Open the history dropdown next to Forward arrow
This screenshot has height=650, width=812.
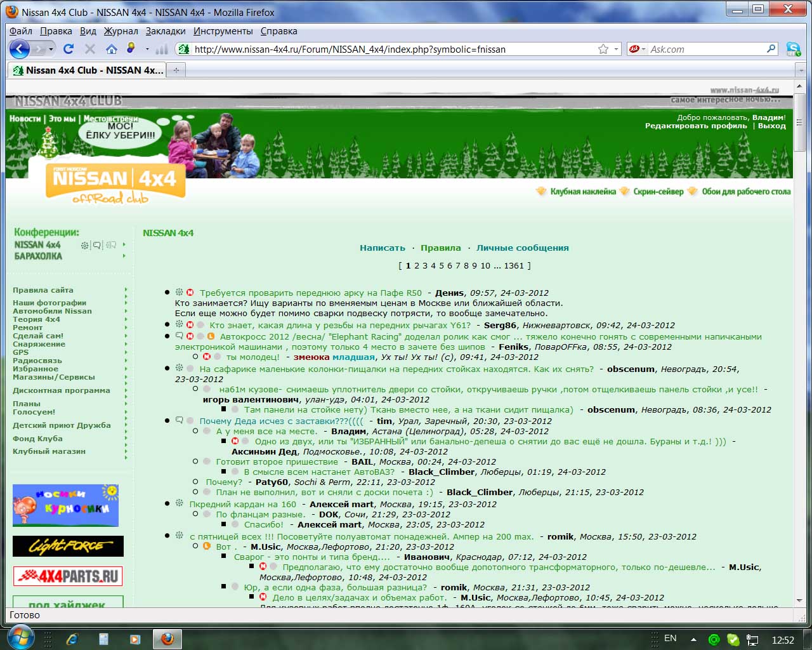pyautogui.click(x=52, y=49)
